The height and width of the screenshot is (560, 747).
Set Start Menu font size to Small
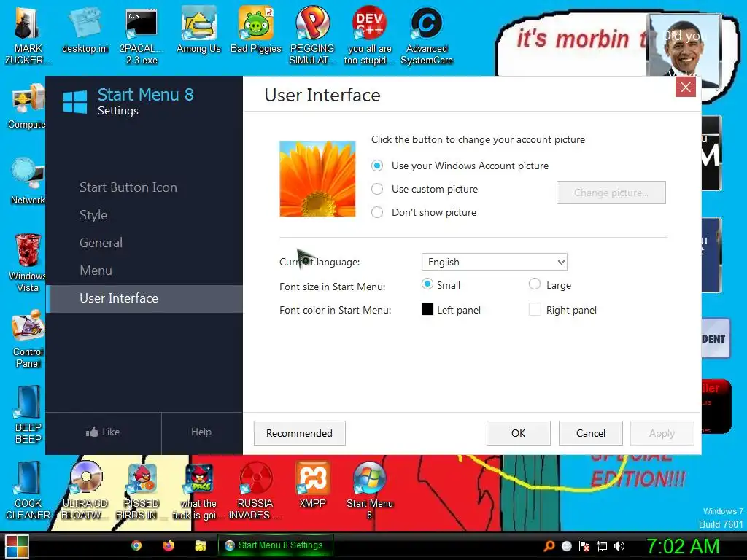click(441, 285)
